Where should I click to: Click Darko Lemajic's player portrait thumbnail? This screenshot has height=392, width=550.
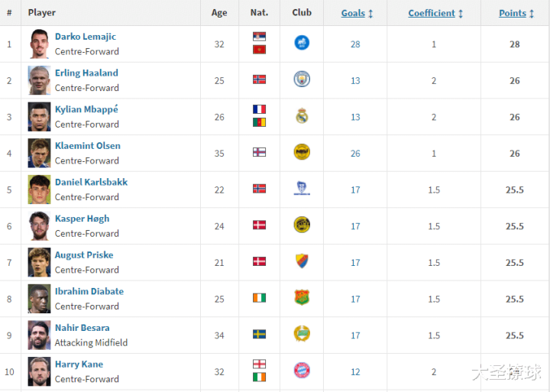[x=39, y=44]
